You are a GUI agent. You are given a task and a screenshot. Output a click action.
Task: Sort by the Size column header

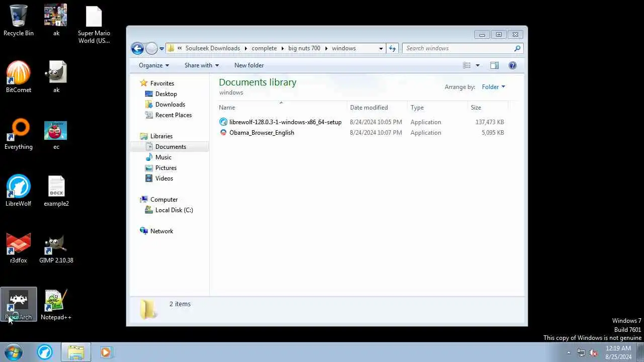pyautogui.click(x=488, y=107)
